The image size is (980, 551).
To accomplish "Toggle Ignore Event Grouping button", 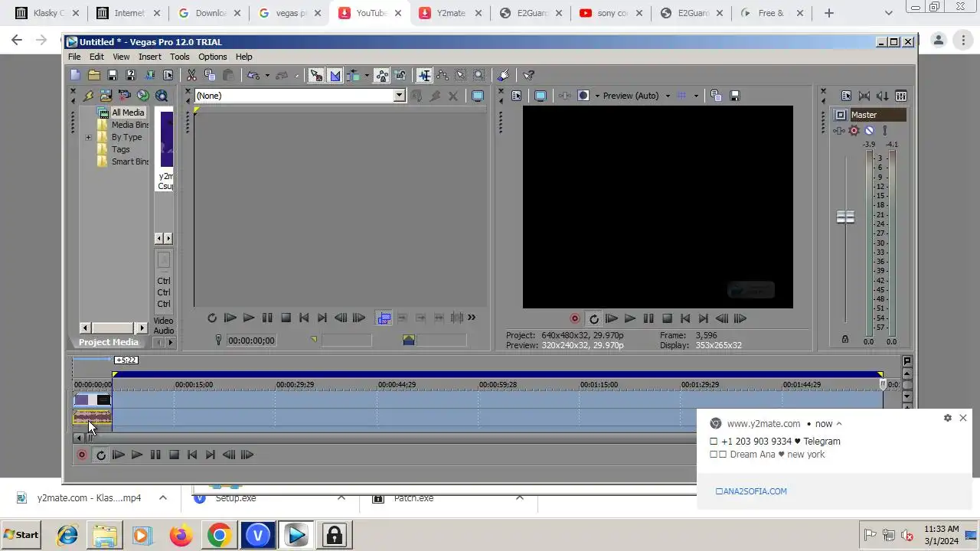I will pyautogui.click(x=400, y=75).
